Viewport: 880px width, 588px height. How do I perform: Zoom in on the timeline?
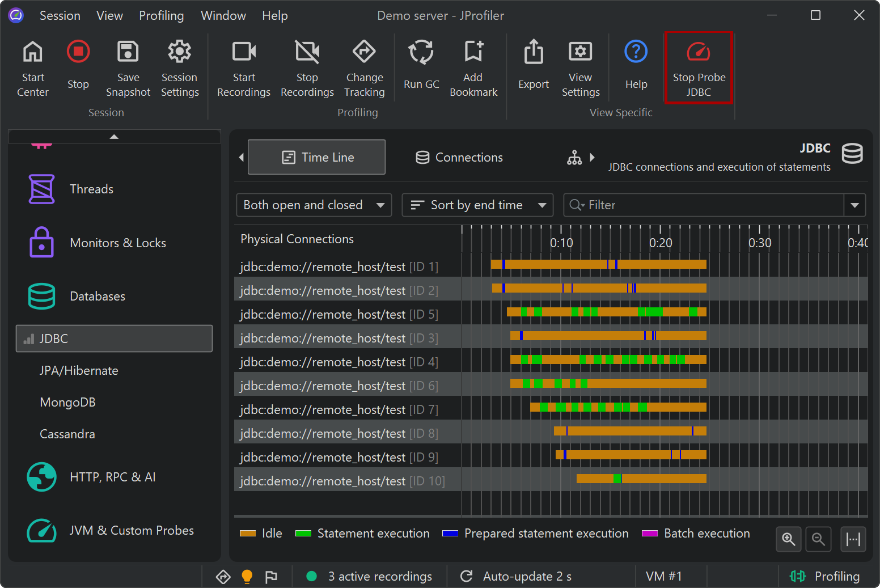click(788, 539)
